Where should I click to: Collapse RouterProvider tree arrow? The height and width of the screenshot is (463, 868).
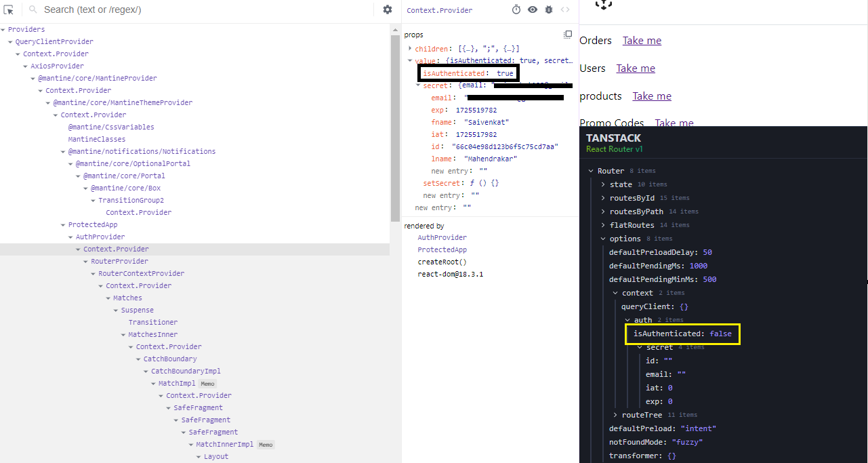pyautogui.click(x=87, y=262)
